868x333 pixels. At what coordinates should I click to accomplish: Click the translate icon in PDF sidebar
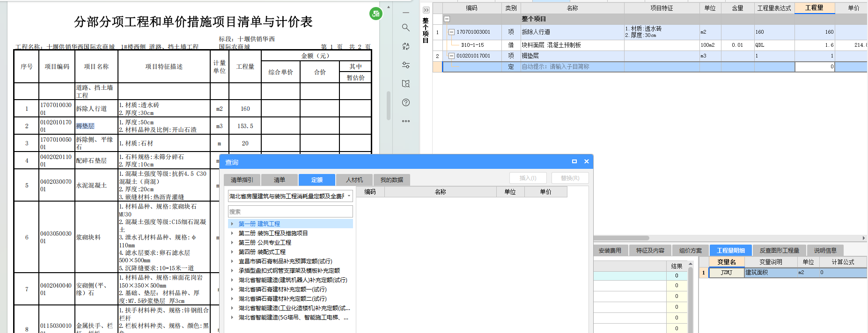[406, 46]
